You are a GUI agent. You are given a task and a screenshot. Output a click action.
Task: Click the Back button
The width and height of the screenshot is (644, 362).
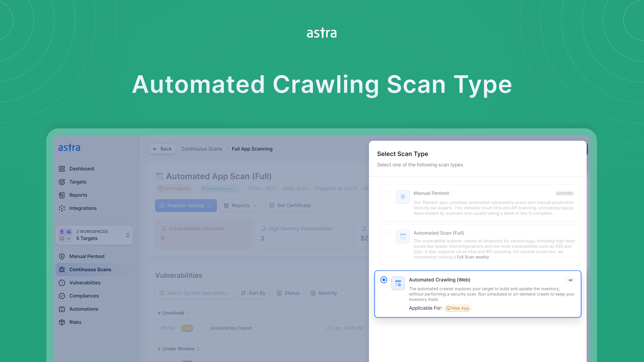[x=162, y=149]
